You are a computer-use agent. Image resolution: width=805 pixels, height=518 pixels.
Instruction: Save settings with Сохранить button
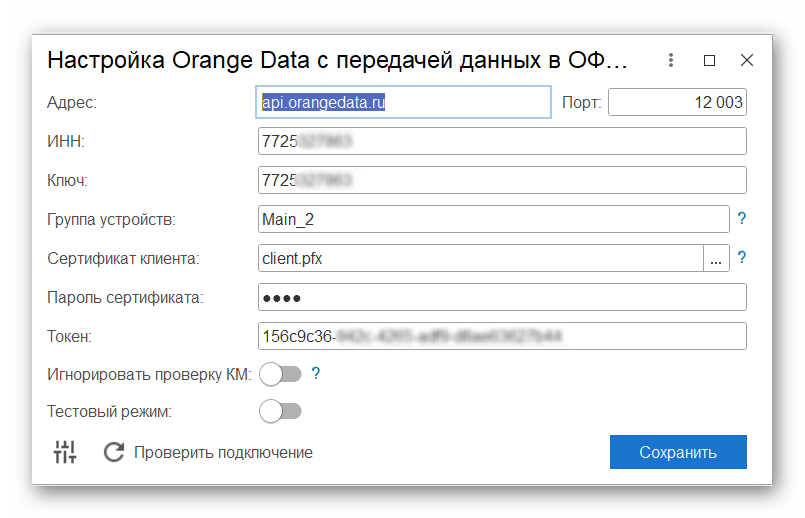(678, 452)
